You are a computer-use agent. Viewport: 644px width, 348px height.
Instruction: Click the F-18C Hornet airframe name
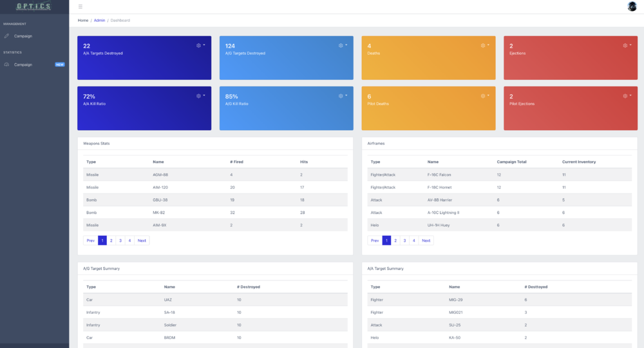[439, 188]
